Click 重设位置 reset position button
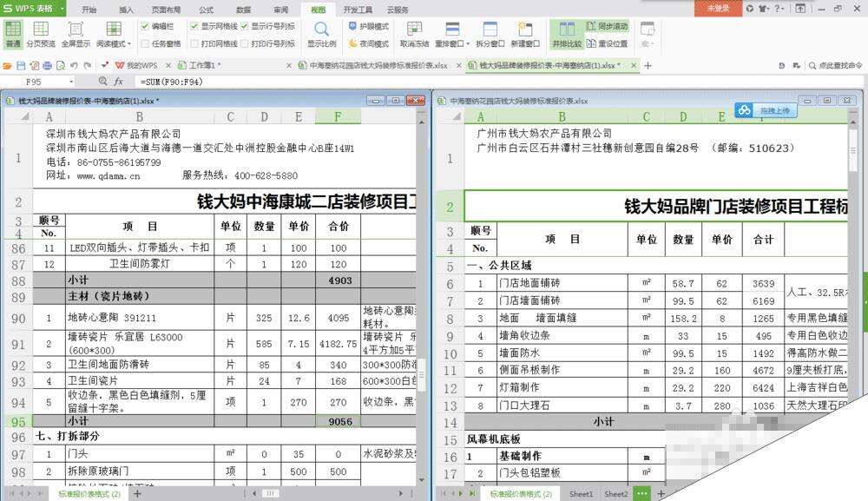This screenshot has height=501, width=868. [x=608, y=43]
